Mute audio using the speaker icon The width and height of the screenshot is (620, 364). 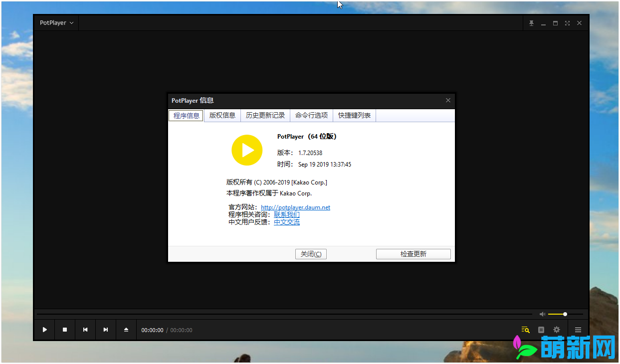point(542,314)
